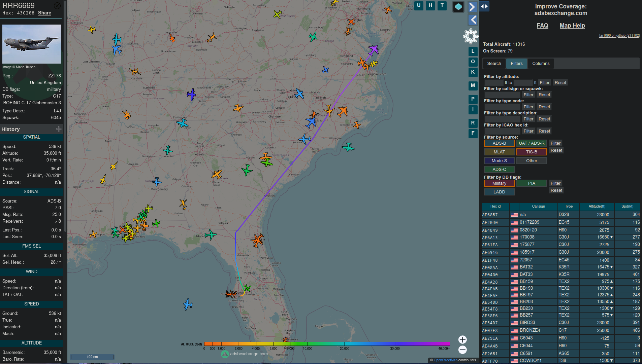Viewport: 642px width, 364px height.
Task: Open adsbexchange.com coverage link
Action: 560,13
